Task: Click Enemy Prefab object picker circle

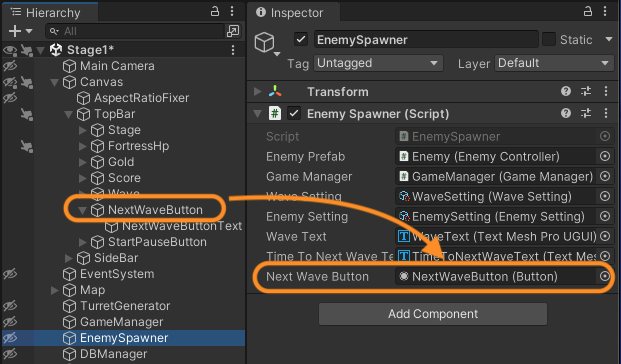Action: 605,156
